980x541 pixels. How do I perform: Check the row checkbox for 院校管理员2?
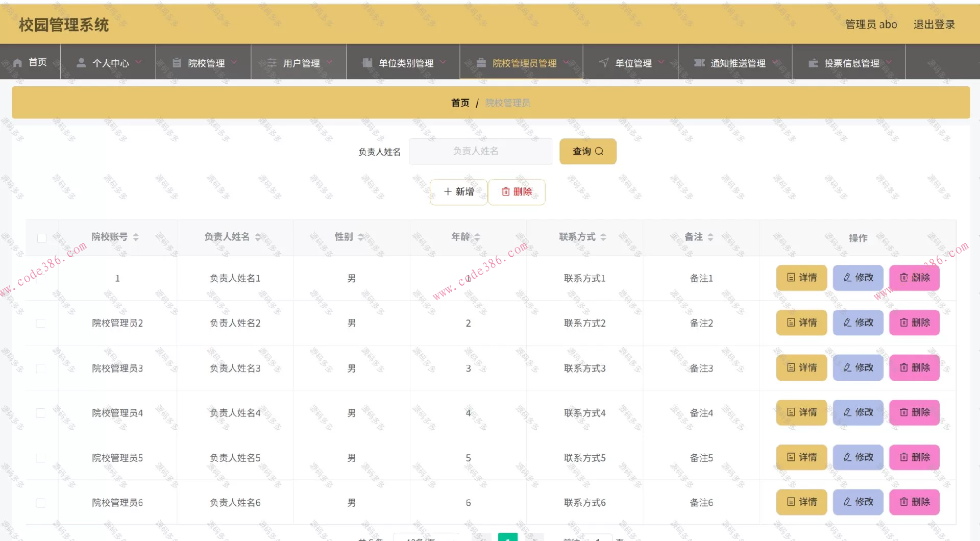pos(41,323)
